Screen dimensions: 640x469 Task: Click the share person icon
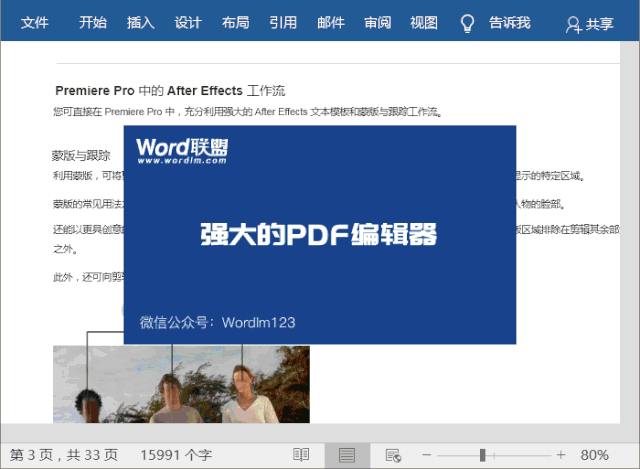coord(573,25)
